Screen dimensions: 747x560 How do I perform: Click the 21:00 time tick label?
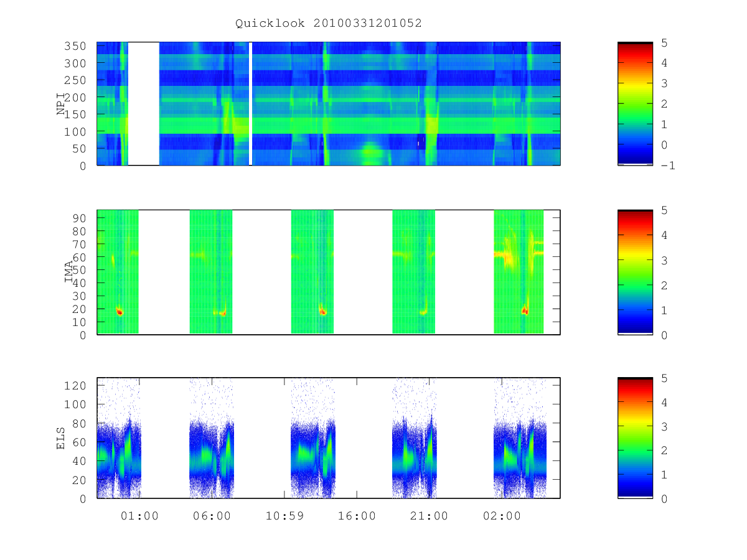pyautogui.click(x=430, y=516)
